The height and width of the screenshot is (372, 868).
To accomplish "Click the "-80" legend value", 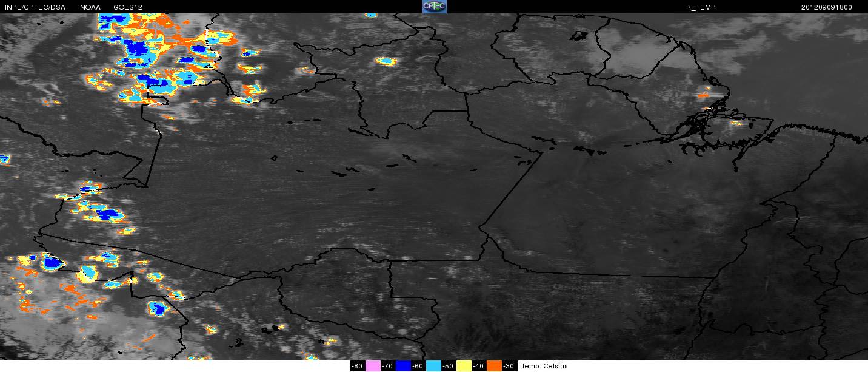I will click(357, 366).
